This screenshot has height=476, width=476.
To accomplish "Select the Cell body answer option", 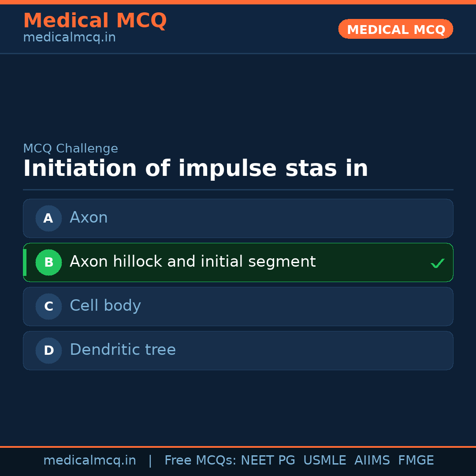I will pyautogui.click(x=238, y=306).
